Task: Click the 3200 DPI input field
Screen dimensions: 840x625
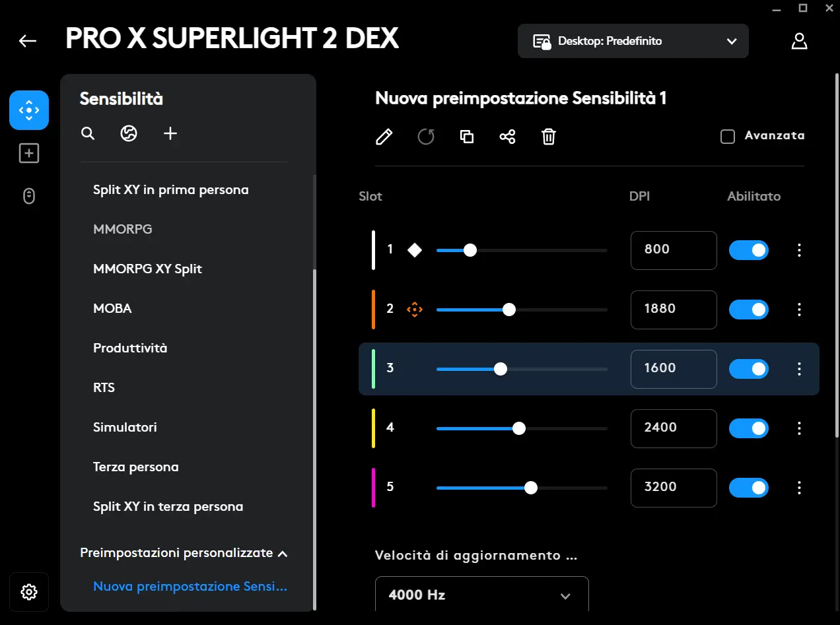Action: 674,488
